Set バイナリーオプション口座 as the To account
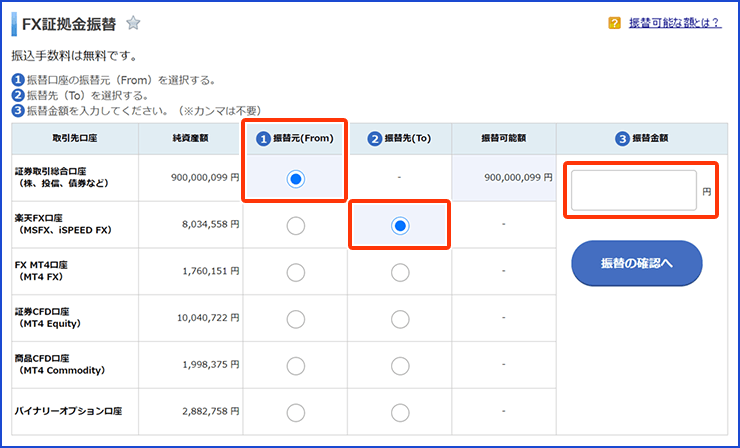 (x=400, y=413)
